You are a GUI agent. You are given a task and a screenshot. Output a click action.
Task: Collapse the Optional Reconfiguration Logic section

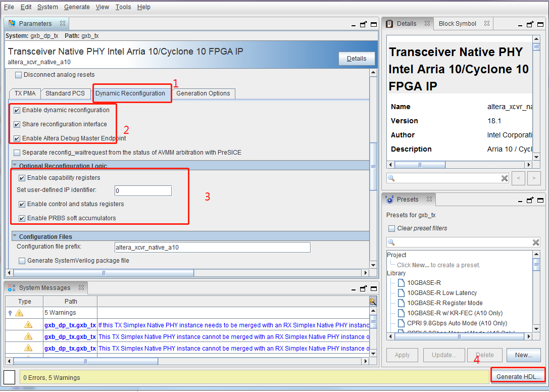coord(15,165)
